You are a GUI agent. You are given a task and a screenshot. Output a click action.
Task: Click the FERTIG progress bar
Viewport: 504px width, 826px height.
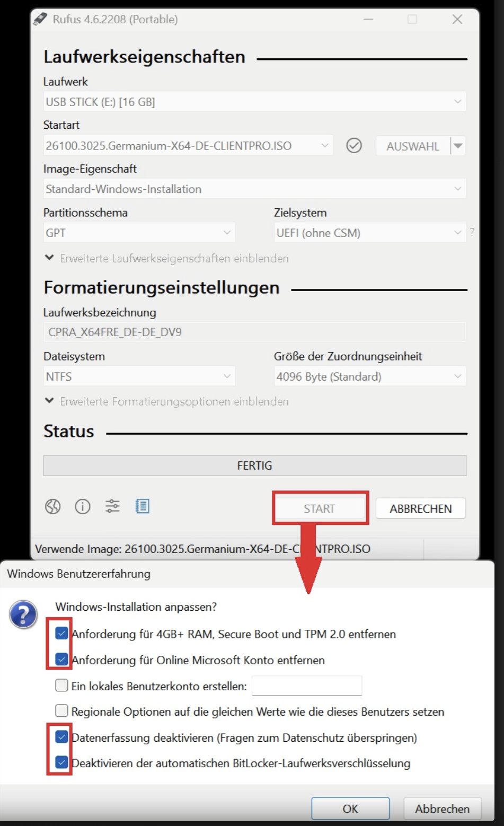click(x=255, y=465)
